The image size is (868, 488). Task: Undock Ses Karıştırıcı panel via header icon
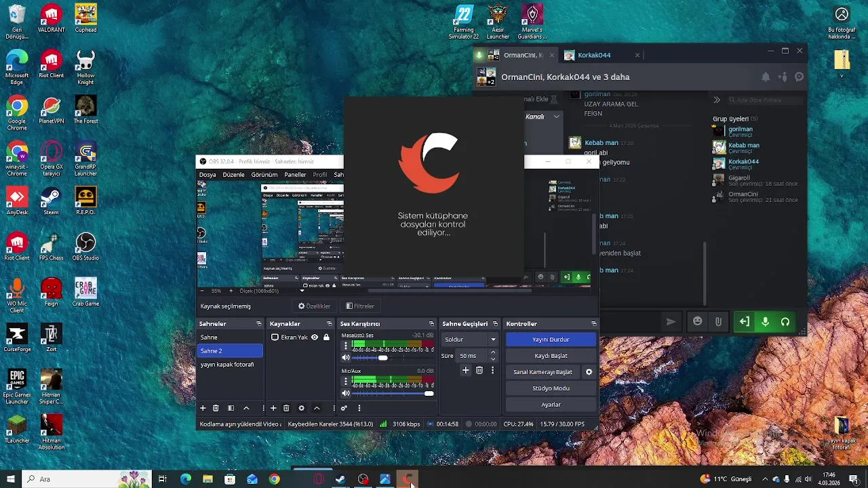pos(431,324)
